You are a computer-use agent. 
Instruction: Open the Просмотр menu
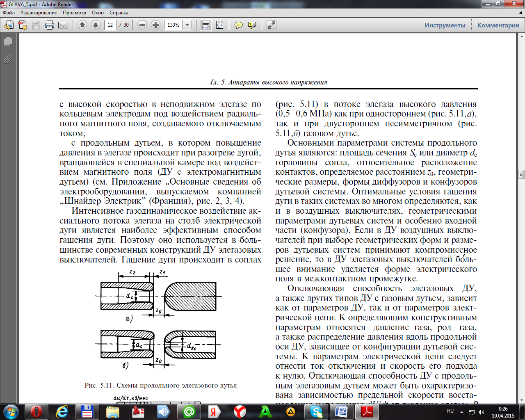74,13
